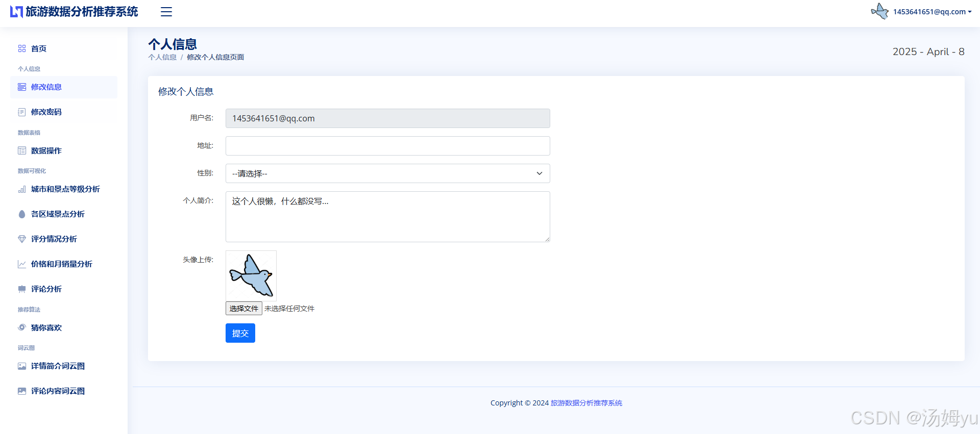Click the 修改密码 document icon
Image resolution: width=980 pixels, height=434 pixels.
click(22, 112)
